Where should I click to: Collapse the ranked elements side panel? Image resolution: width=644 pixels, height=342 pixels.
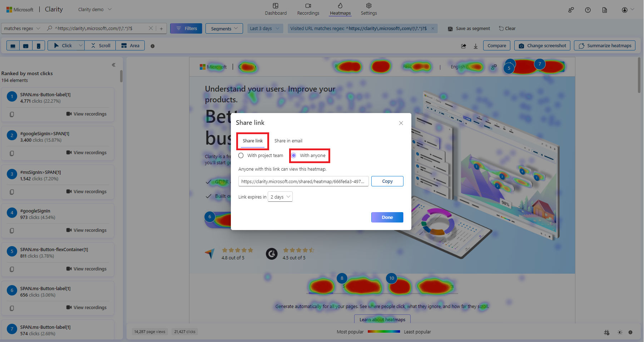pyautogui.click(x=114, y=65)
